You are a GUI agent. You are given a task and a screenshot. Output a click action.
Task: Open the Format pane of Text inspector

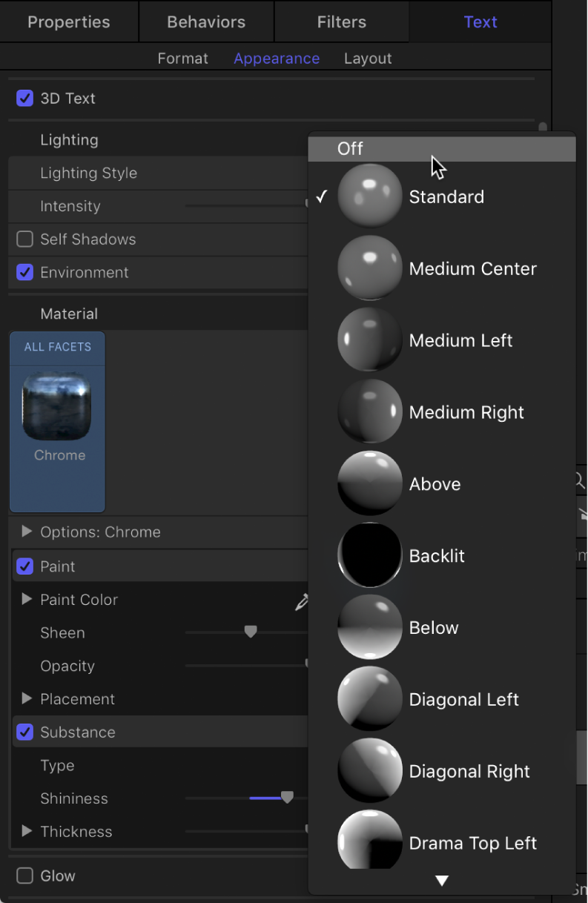182,58
